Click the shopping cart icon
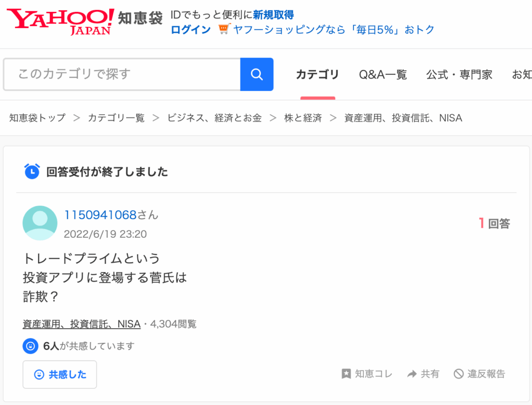Viewport: 532px width, 405px height. [x=223, y=30]
